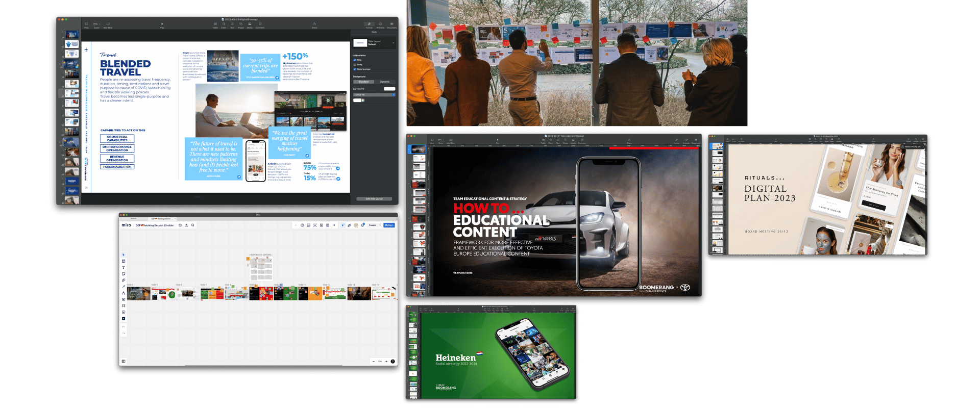Select the Text tool in Miro's toolbar
Viewport: 980px width, 408px height.
click(124, 267)
